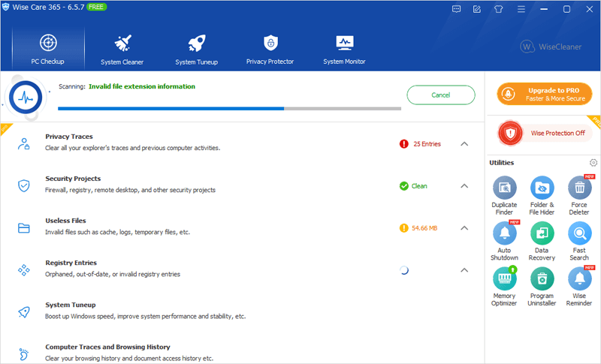Screen dimensions: 601x364
Task: Launch Memory Optimizer utility
Action: click(x=504, y=287)
